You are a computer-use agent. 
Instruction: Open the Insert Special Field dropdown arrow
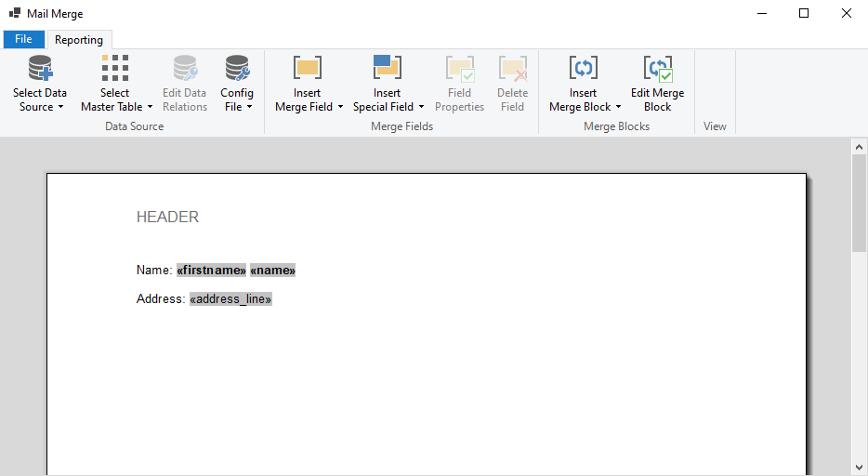(421, 107)
